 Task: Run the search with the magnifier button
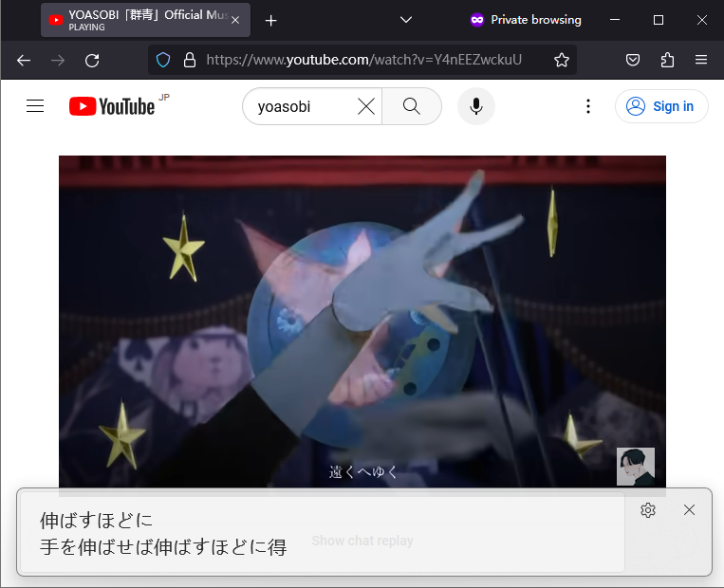click(412, 106)
